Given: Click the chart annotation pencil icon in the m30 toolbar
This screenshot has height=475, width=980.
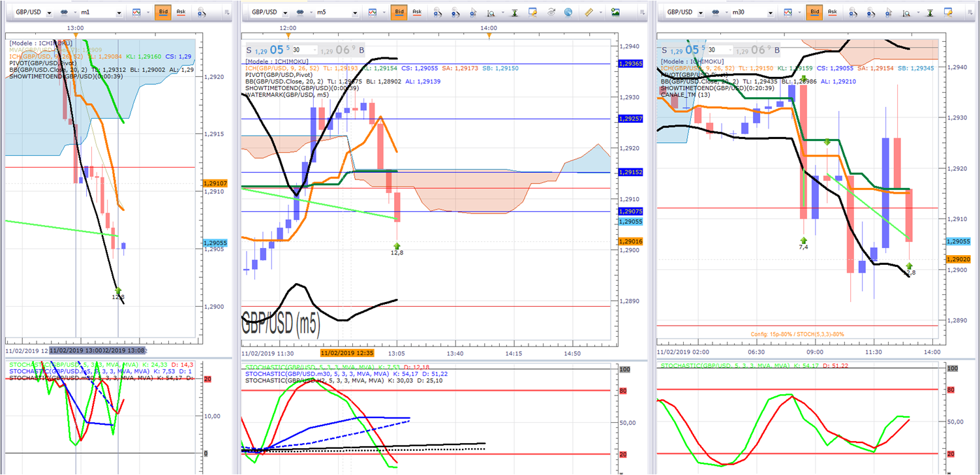Looking at the screenshot, I should click(948, 12).
